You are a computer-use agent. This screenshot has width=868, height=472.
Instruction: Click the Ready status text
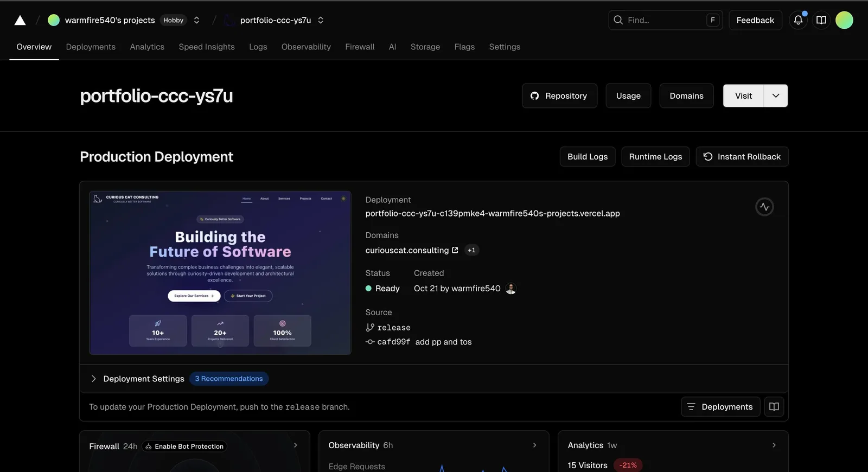point(387,289)
